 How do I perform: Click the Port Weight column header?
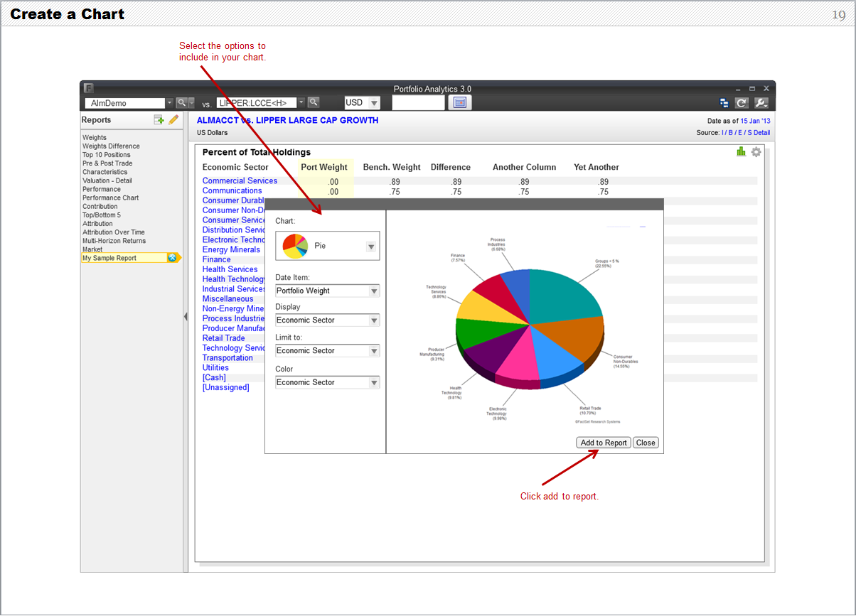[324, 168]
